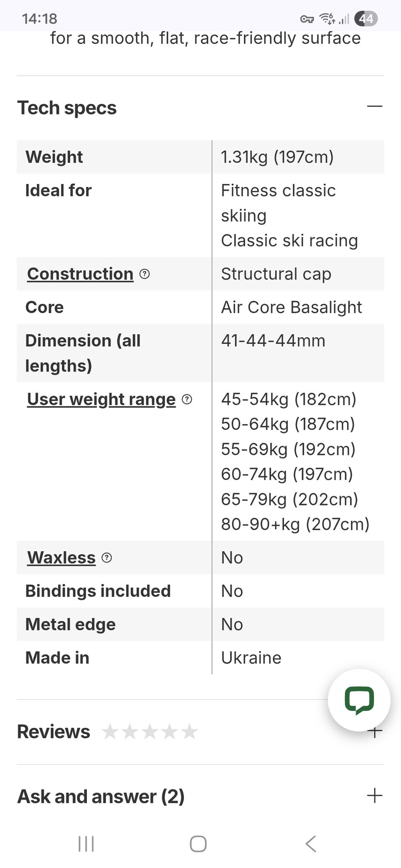Viewport: 401px width, 868px height.
Task: Tap the Reviews heading text
Action: click(53, 732)
